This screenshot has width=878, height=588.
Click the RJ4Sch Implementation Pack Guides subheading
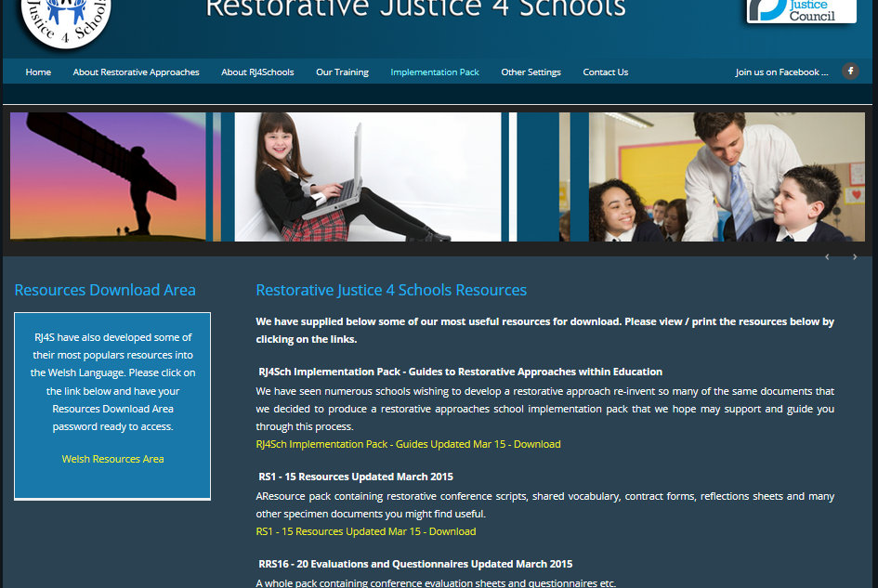point(460,372)
